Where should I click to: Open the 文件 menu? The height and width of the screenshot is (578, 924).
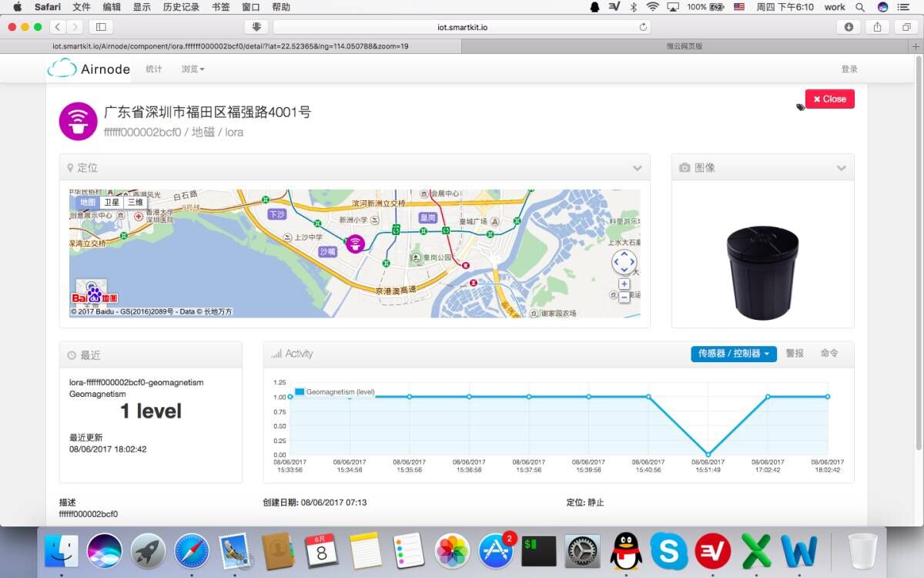point(81,7)
